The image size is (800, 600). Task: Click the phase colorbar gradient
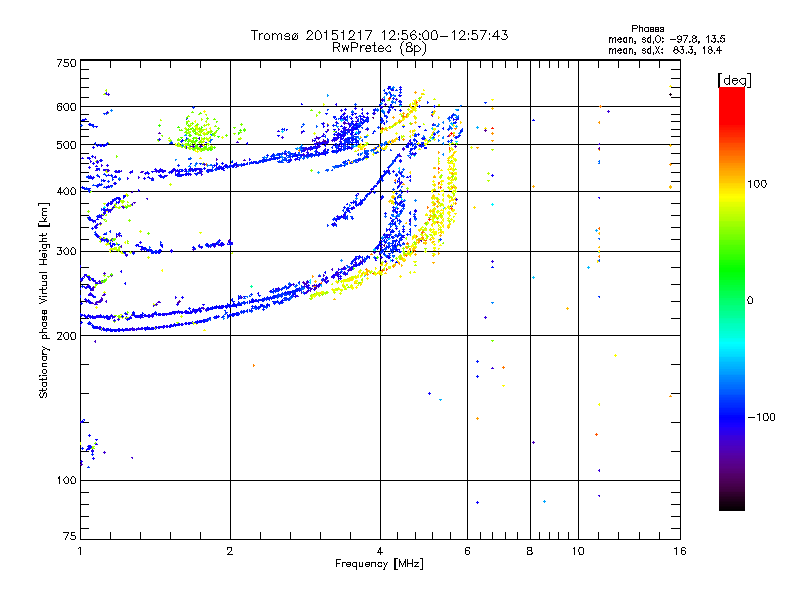[732, 298]
